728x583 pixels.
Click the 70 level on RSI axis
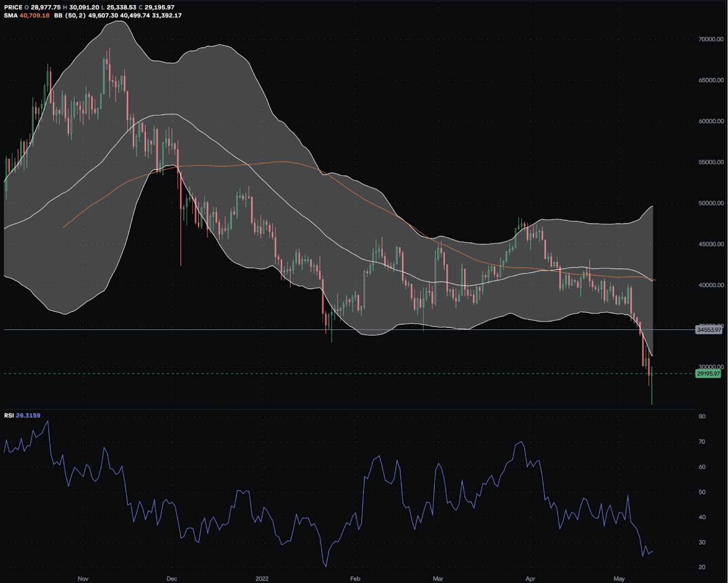[702, 442]
